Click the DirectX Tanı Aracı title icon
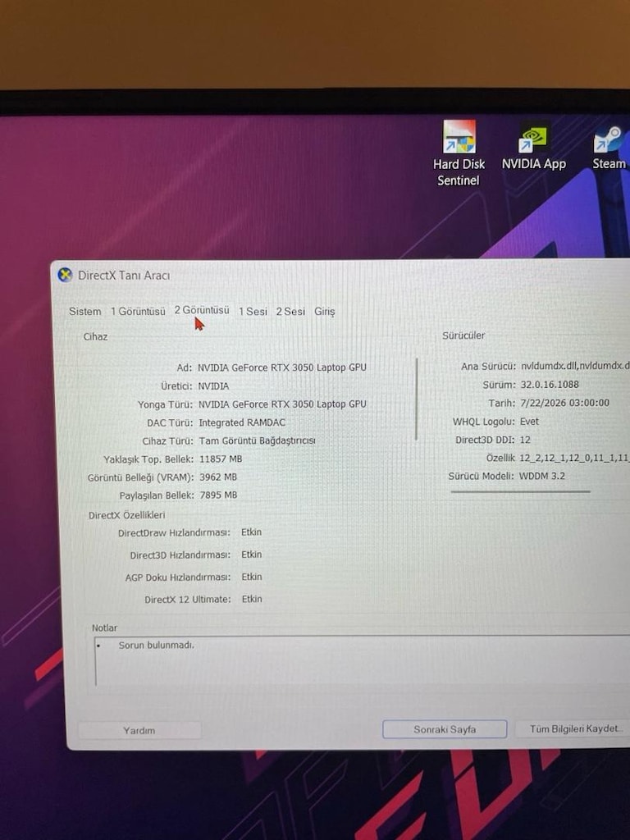The width and height of the screenshot is (630, 840). point(65,276)
